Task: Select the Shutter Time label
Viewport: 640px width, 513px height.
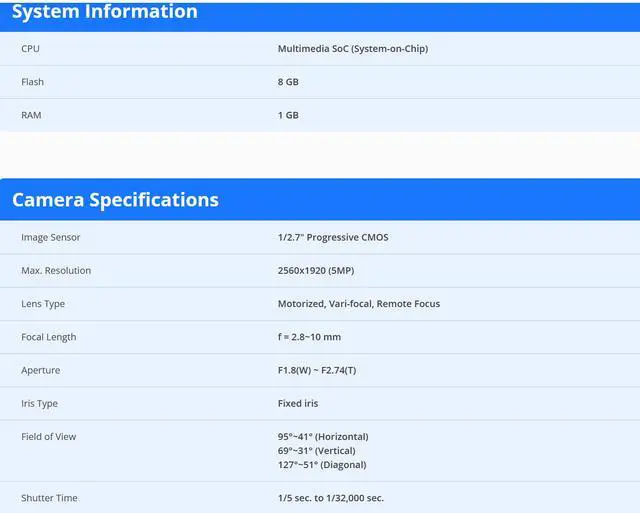Action: 49,498
